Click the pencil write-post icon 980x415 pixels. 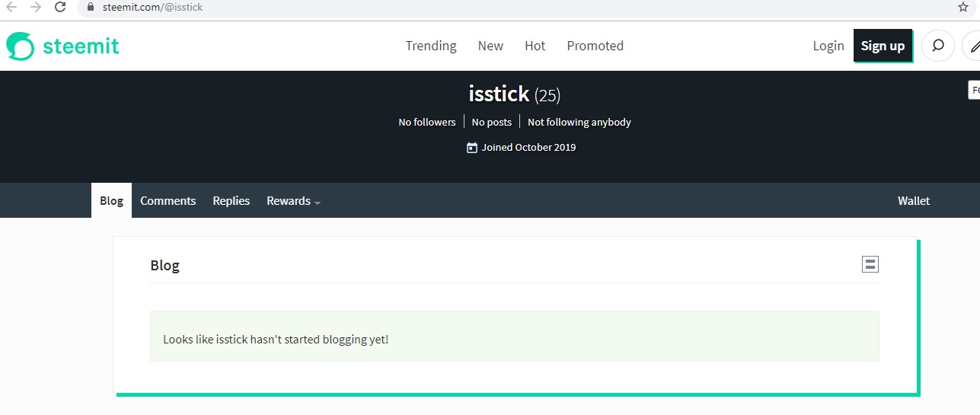point(972,46)
